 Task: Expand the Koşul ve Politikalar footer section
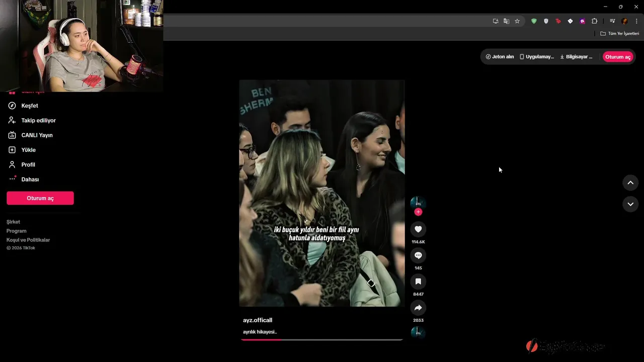(x=28, y=240)
